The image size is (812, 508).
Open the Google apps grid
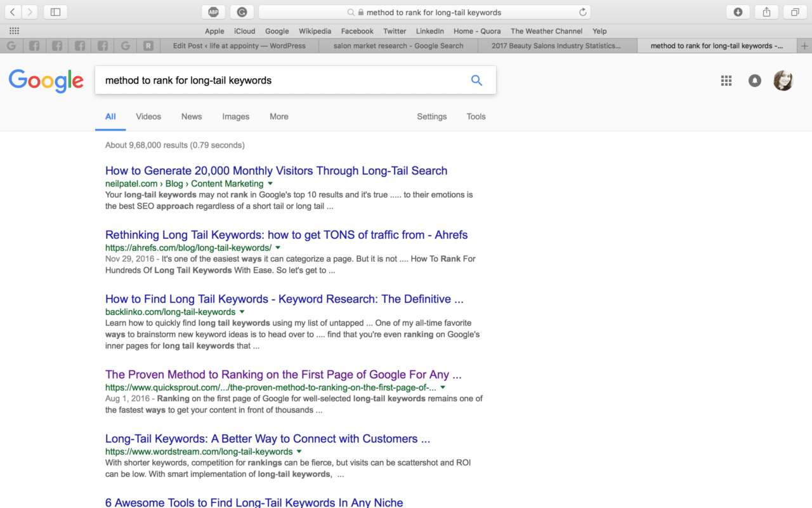click(x=726, y=81)
